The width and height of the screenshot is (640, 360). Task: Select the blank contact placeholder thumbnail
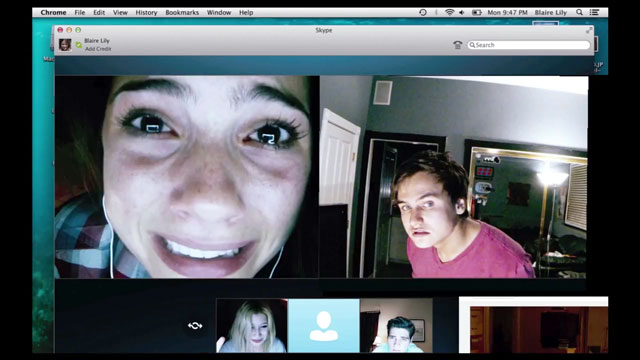tap(324, 326)
